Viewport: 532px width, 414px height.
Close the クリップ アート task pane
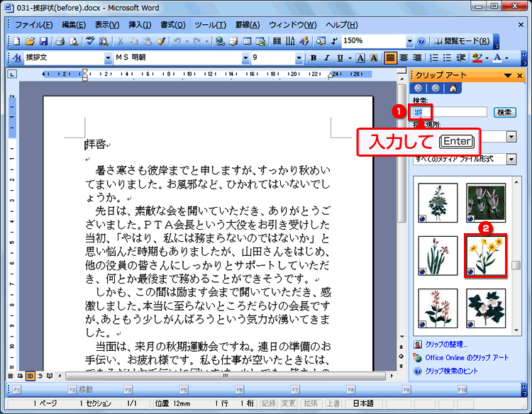click(x=519, y=75)
